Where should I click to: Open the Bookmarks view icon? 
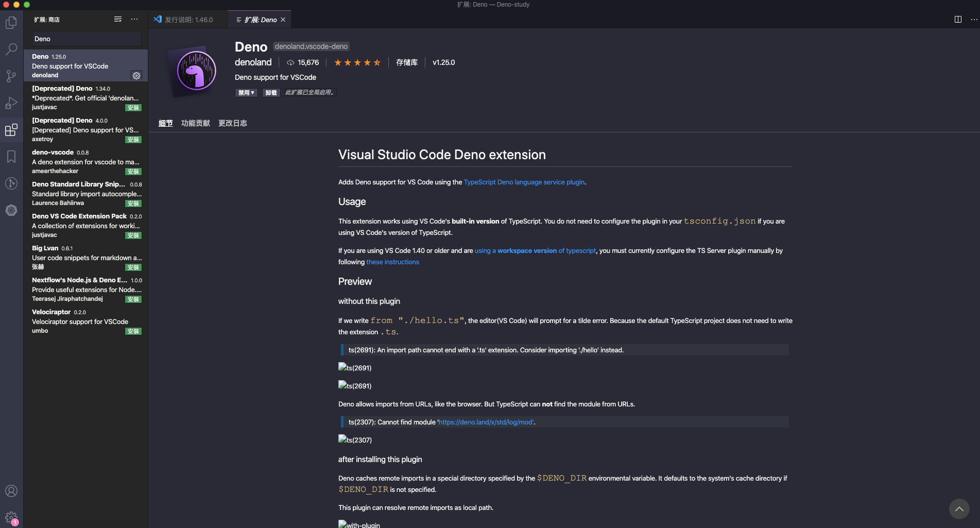pos(11,157)
